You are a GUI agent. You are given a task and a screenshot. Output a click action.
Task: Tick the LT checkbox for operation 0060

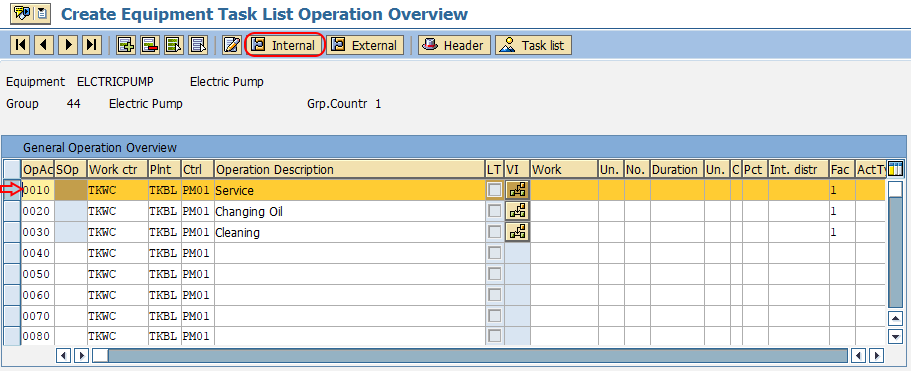click(494, 295)
